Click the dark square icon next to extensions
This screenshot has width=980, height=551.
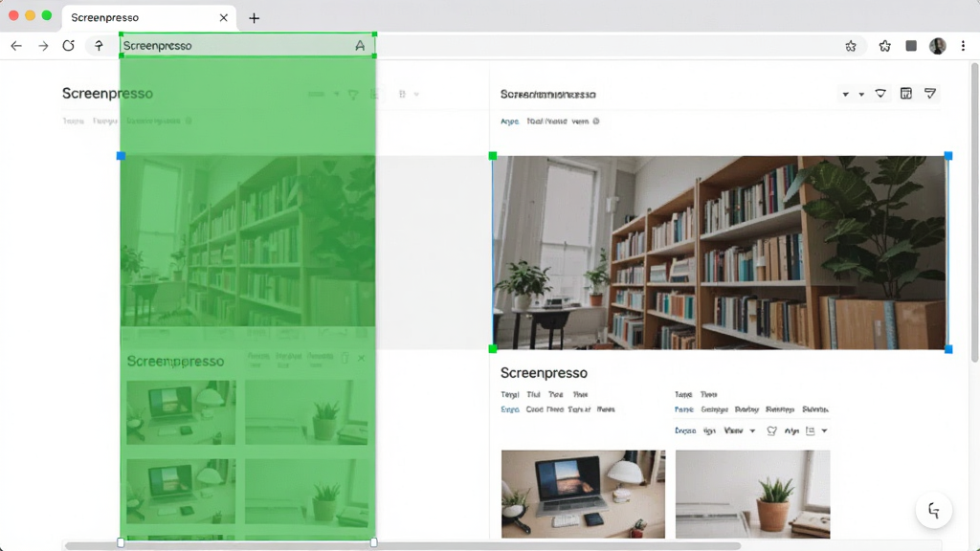[911, 46]
